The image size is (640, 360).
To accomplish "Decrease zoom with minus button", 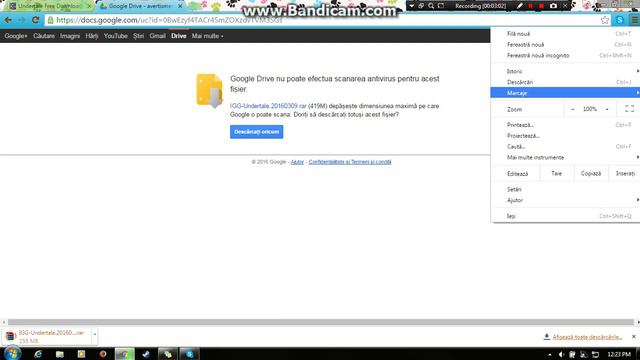I will (x=573, y=109).
